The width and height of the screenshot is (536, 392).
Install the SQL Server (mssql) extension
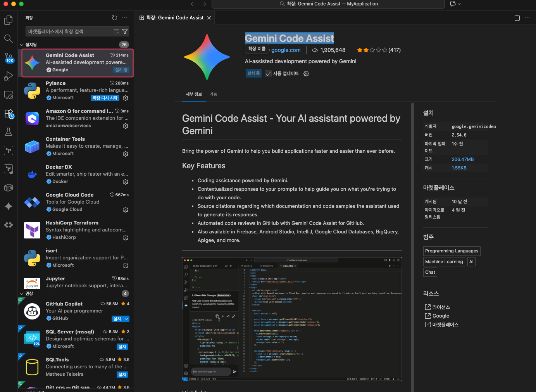click(x=122, y=347)
